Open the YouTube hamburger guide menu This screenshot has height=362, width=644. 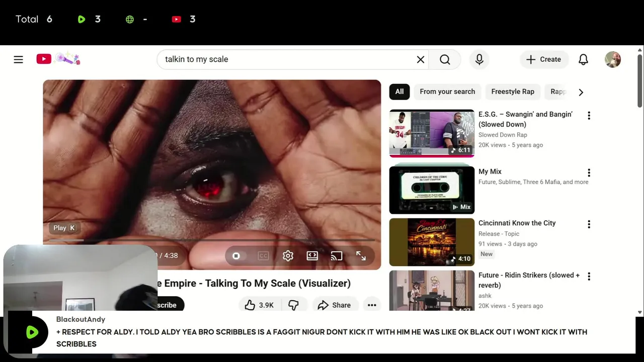point(19,59)
